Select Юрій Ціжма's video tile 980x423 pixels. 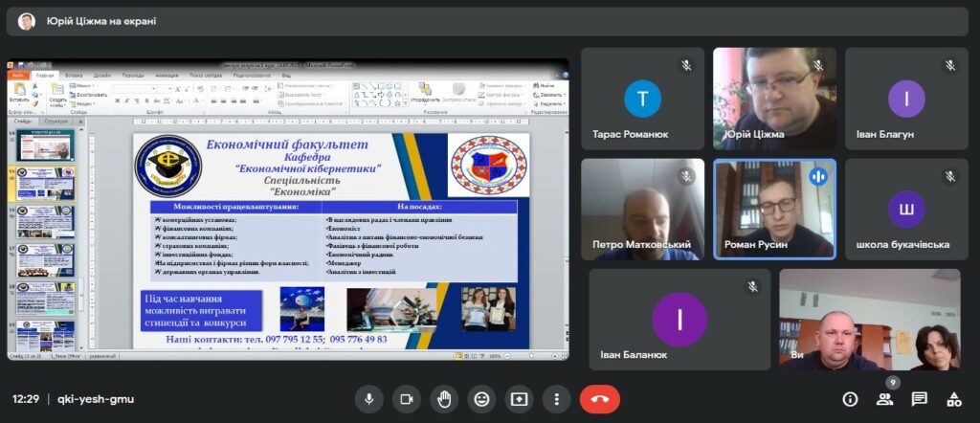pyautogui.click(x=774, y=99)
